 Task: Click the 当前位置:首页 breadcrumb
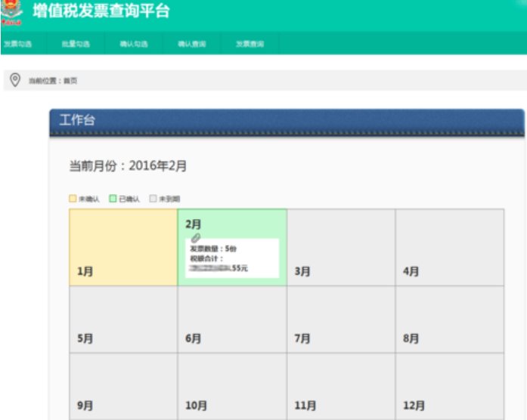53,81
